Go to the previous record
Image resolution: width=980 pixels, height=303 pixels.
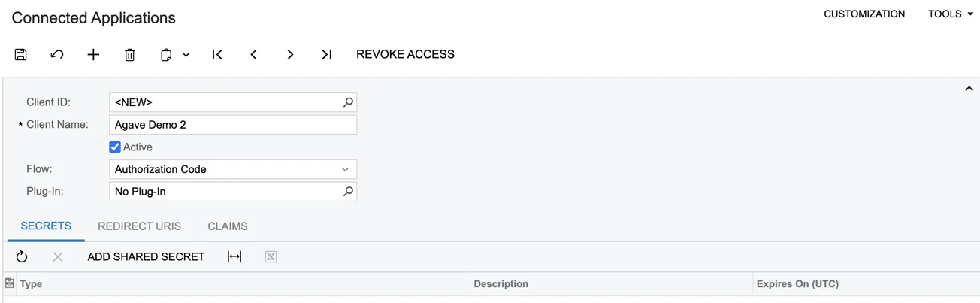click(x=254, y=54)
